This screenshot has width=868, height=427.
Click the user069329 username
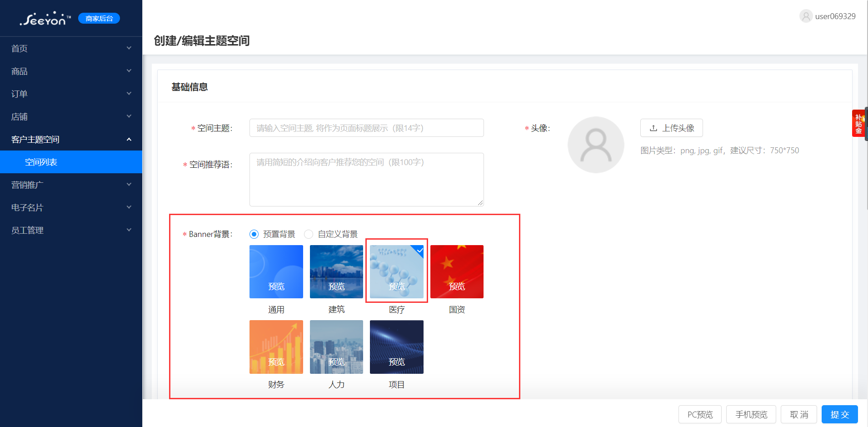tap(835, 16)
